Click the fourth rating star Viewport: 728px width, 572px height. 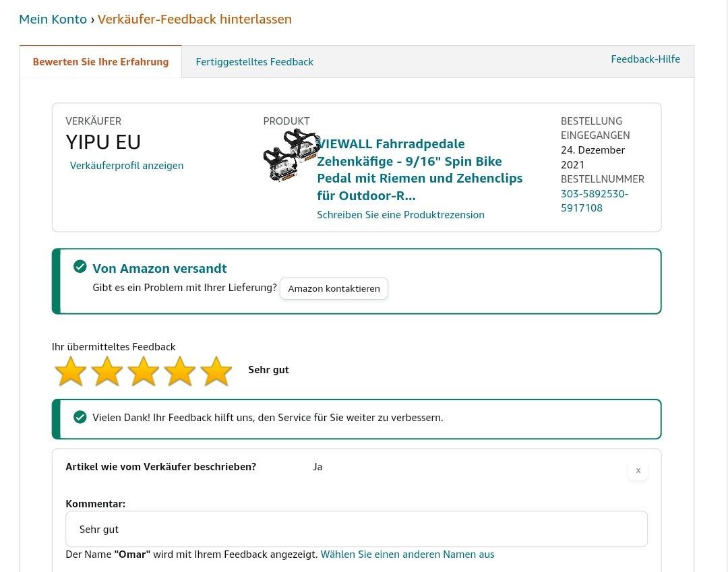tap(180, 371)
